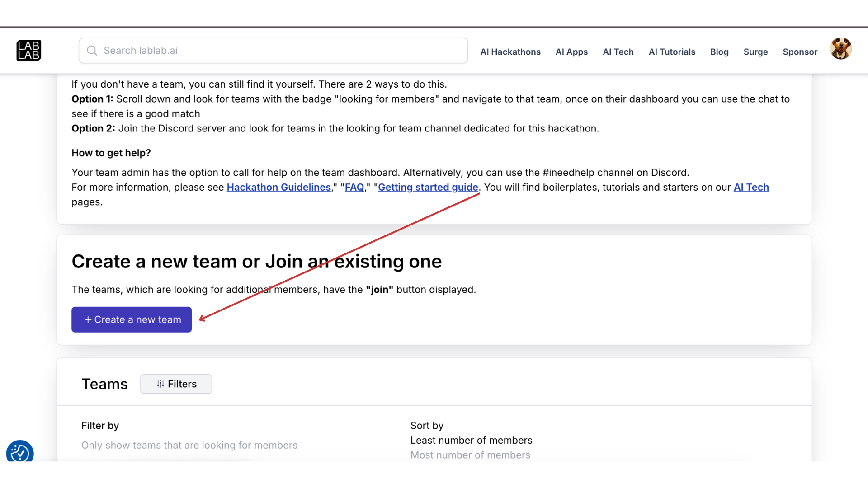Open the Hackathon Guidelines link

click(x=278, y=187)
